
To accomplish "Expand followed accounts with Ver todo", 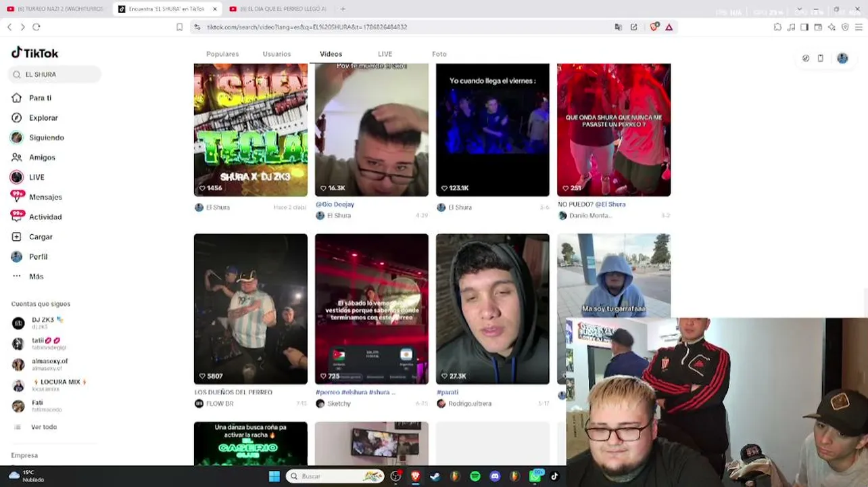I will (x=44, y=427).
